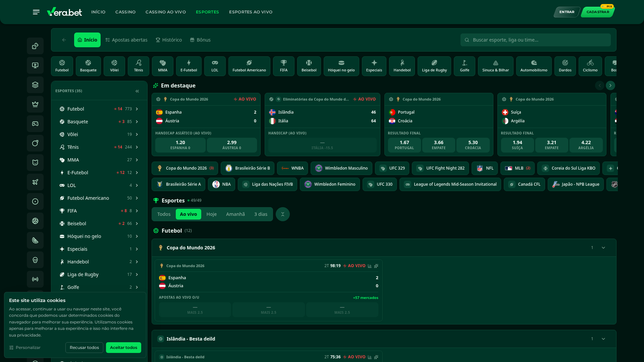Collapse the Islândia - Besta deild section
This screenshot has width=644, height=362.
point(603,339)
